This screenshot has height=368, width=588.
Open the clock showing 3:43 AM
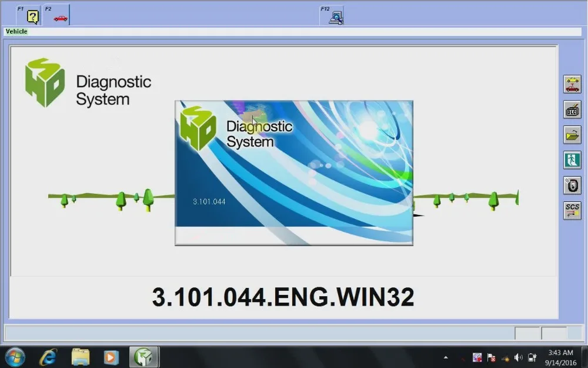click(x=560, y=357)
